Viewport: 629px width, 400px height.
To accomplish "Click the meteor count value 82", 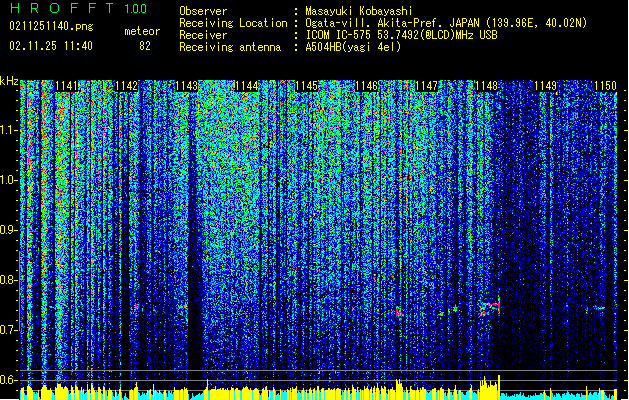I will pyautogui.click(x=145, y=46).
